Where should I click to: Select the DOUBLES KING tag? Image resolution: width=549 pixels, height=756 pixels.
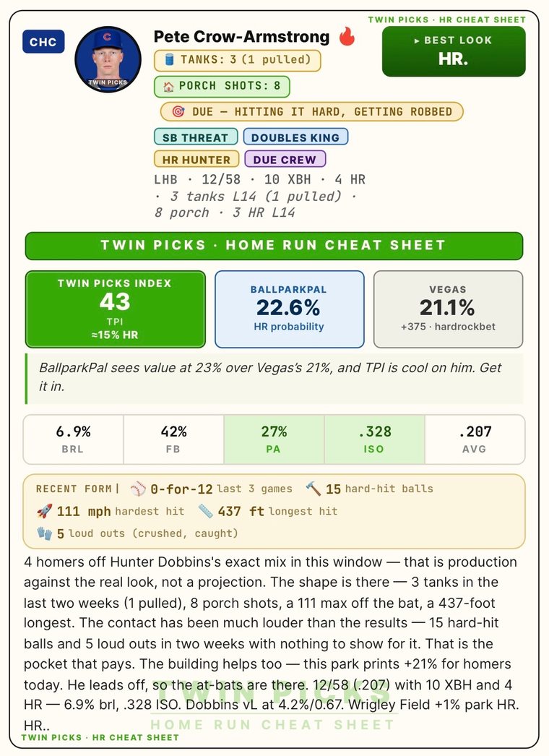coord(295,137)
